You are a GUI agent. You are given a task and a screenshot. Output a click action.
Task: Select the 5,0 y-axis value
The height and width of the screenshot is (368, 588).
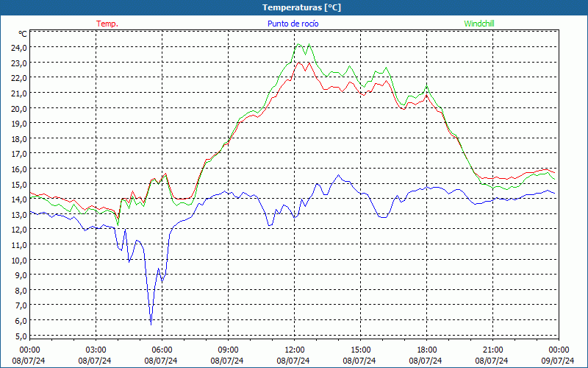[x=21, y=336]
